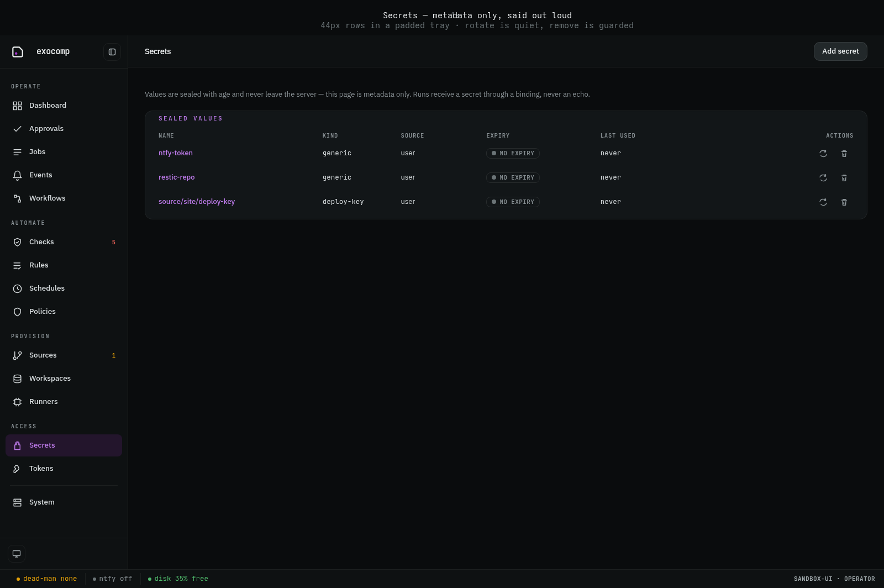
Task: Click the System server icon
Action: [18, 502]
